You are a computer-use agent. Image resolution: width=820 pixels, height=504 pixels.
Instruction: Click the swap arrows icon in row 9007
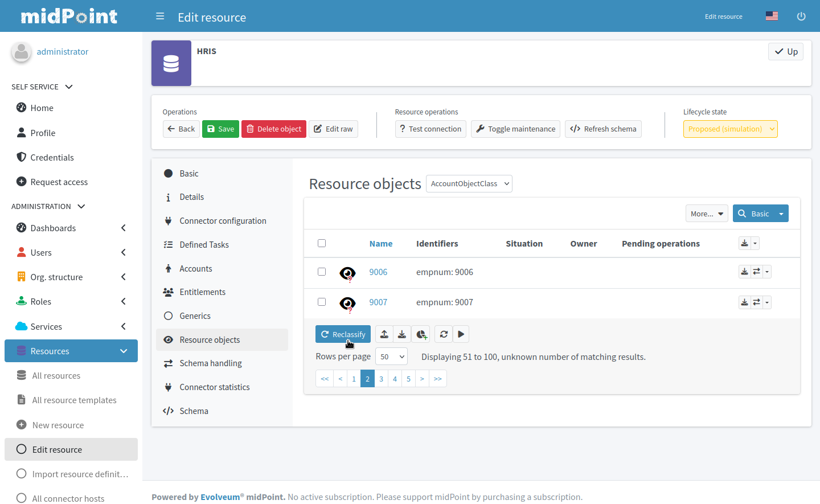click(x=756, y=302)
